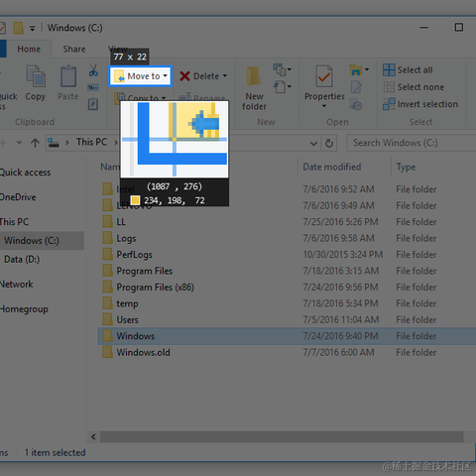This screenshot has width=476, height=476.
Task: Switch to the Home ribbon tab
Action: click(29, 50)
